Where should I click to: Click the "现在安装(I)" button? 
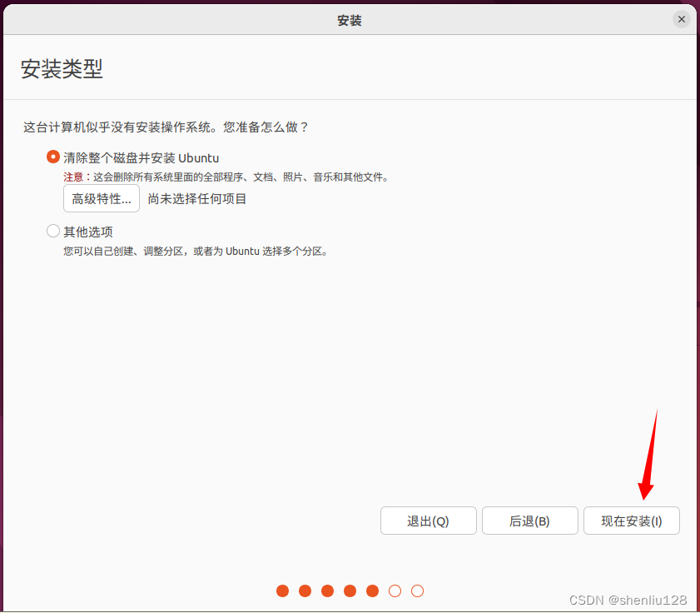[631, 521]
